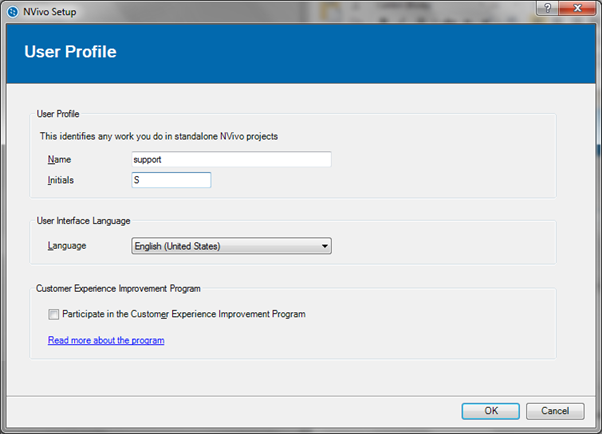
Task: Click the 'Language' field label
Action: click(x=66, y=246)
